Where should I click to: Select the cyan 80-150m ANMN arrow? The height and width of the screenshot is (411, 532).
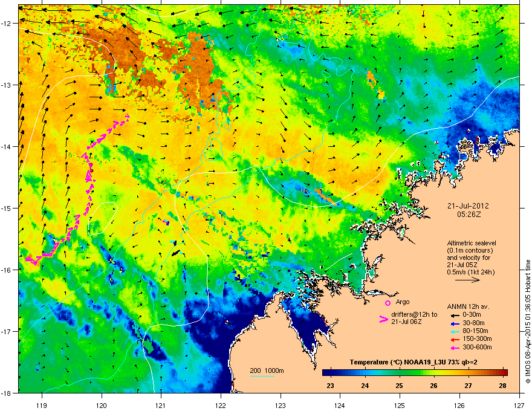coord(456,331)
